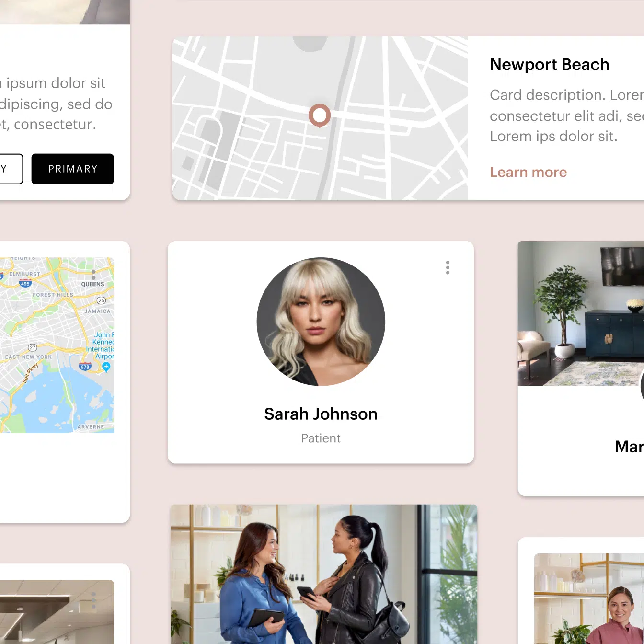Select the I-495 highway shield near Elmhurst
Image resolution: width=644 pixels, height=644 pixels.
[x=25, y=283]
